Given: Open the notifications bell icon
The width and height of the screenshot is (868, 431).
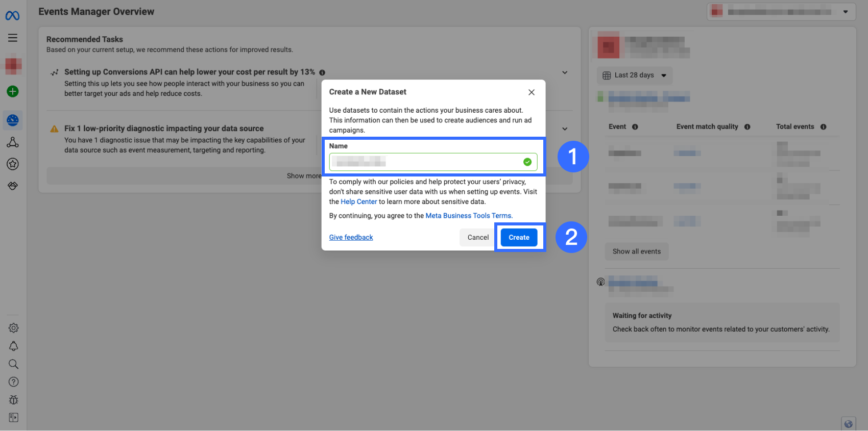Looking at the screenshot, I should tap(14, 346).
